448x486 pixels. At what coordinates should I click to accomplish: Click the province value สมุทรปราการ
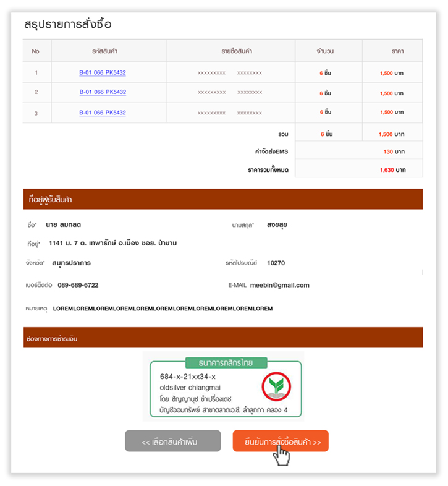click(71, 263)
